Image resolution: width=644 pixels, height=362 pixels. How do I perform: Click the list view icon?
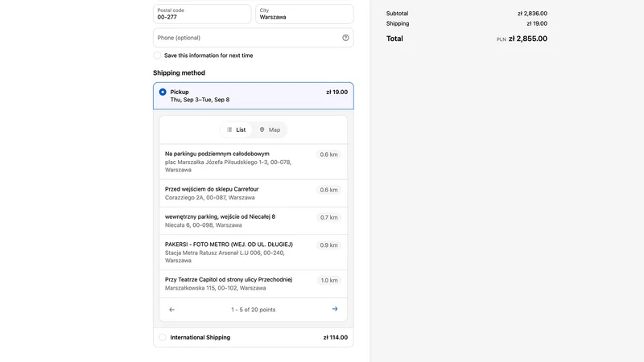tap(229, 130)
